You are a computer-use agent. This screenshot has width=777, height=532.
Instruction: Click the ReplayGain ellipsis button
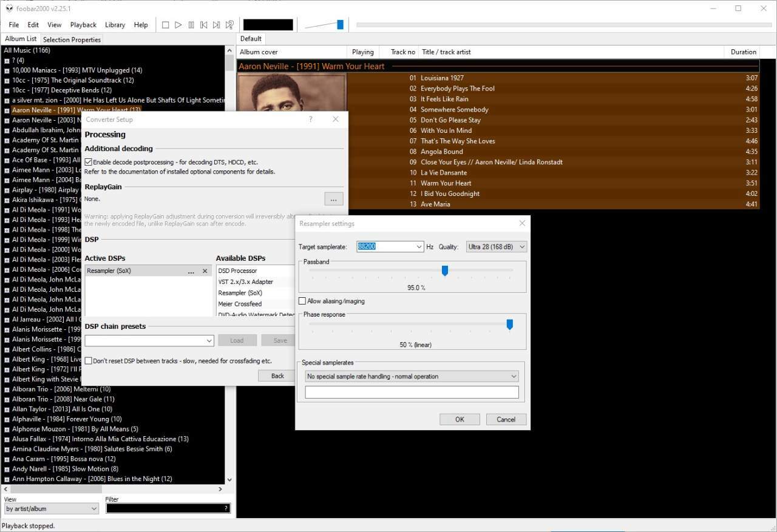tap(333, 199)
